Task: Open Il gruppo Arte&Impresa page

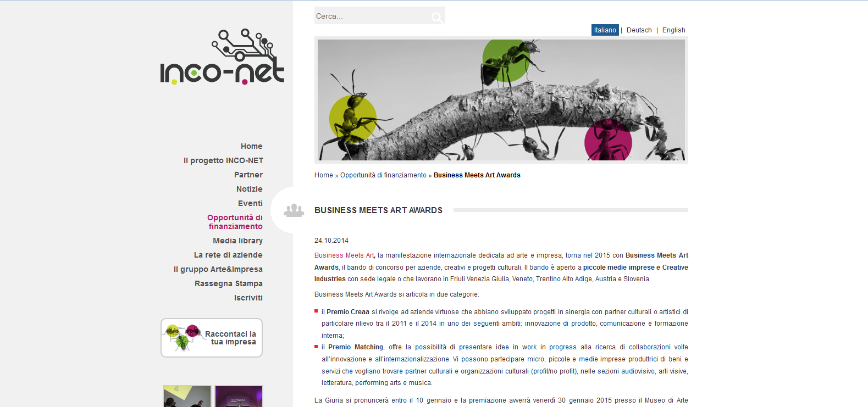Action: [x=218, y=269]
